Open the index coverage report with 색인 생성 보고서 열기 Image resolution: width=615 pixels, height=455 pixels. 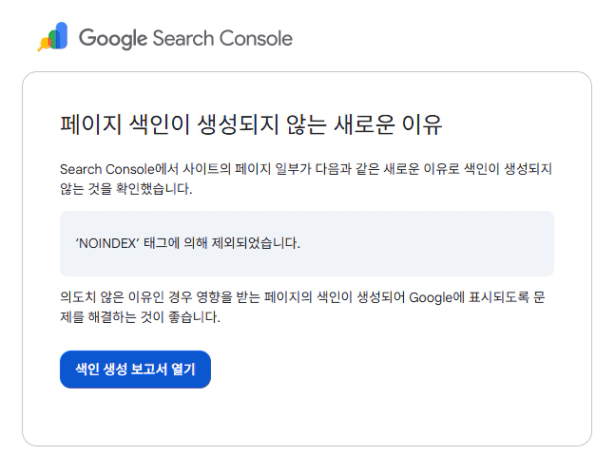click(135, 369)
